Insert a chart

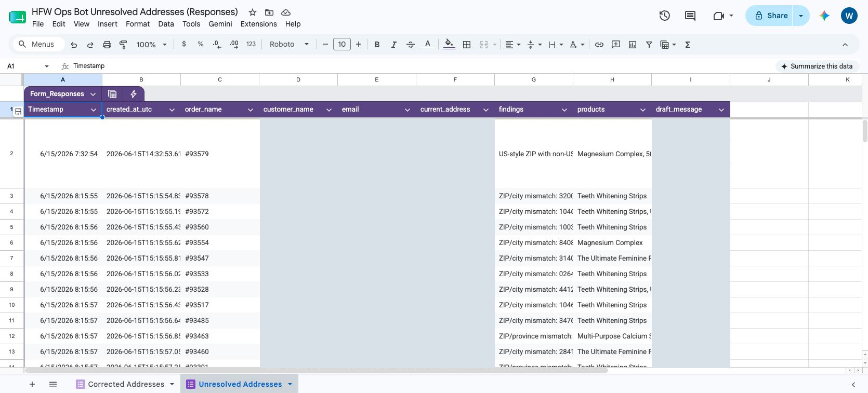[633, 45]
